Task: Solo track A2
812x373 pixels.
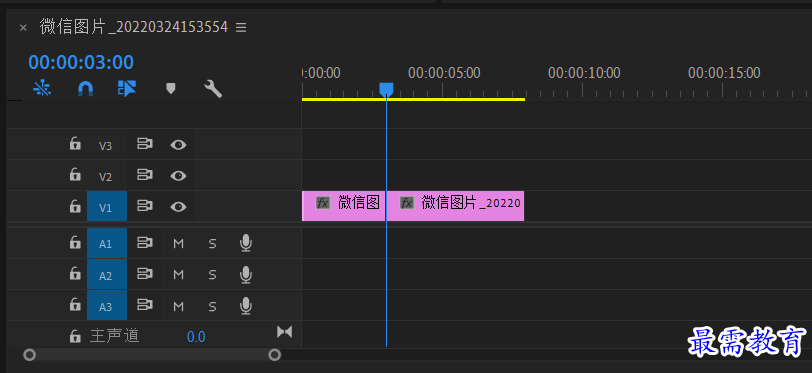Action: [212, 276]
